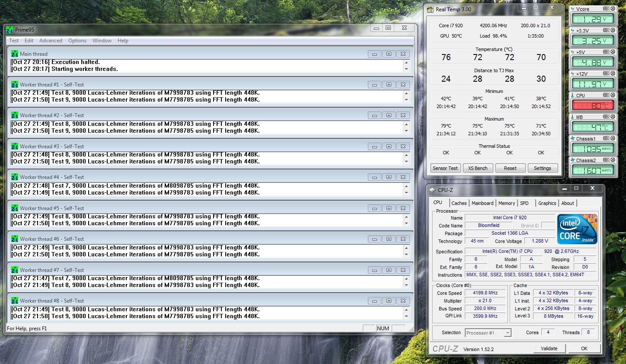Click the Worker thread #8 window icon
Image resolution: width=626 pixels, height=364 pixels.
tap(15, 300)
